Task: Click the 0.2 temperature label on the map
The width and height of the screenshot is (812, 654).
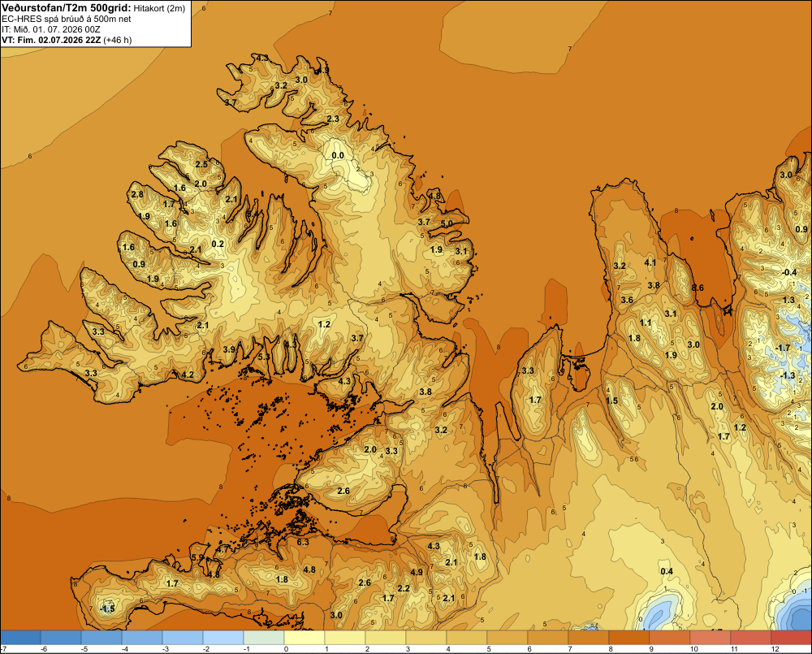Action: [x=218, y=244]
